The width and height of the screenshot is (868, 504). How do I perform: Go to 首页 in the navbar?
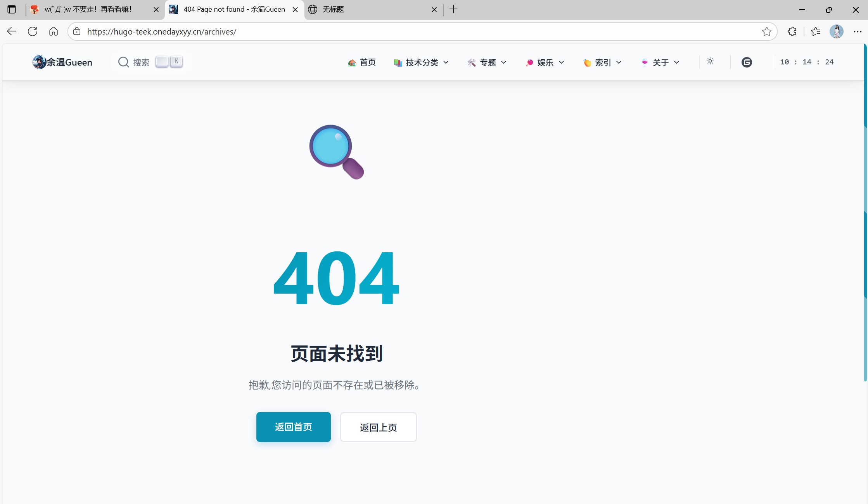point(362,62)
